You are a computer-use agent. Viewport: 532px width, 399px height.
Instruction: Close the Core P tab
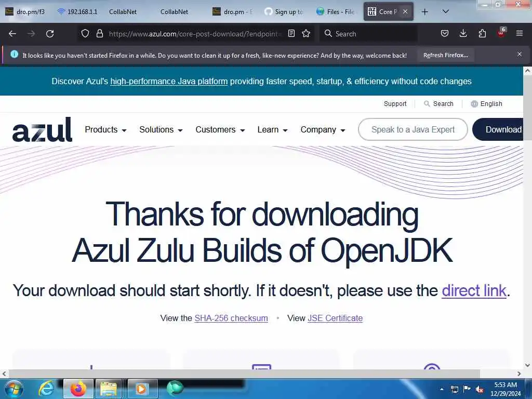[405, 12]
